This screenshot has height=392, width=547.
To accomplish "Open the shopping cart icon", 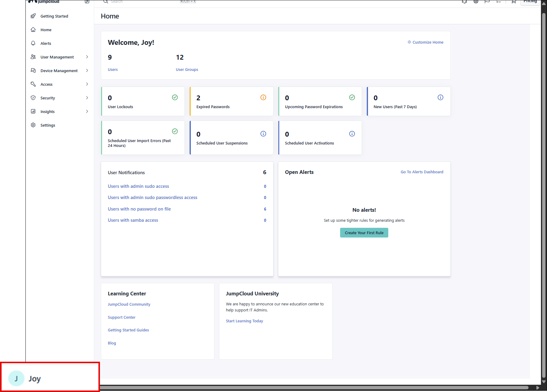I will (514, 2).
